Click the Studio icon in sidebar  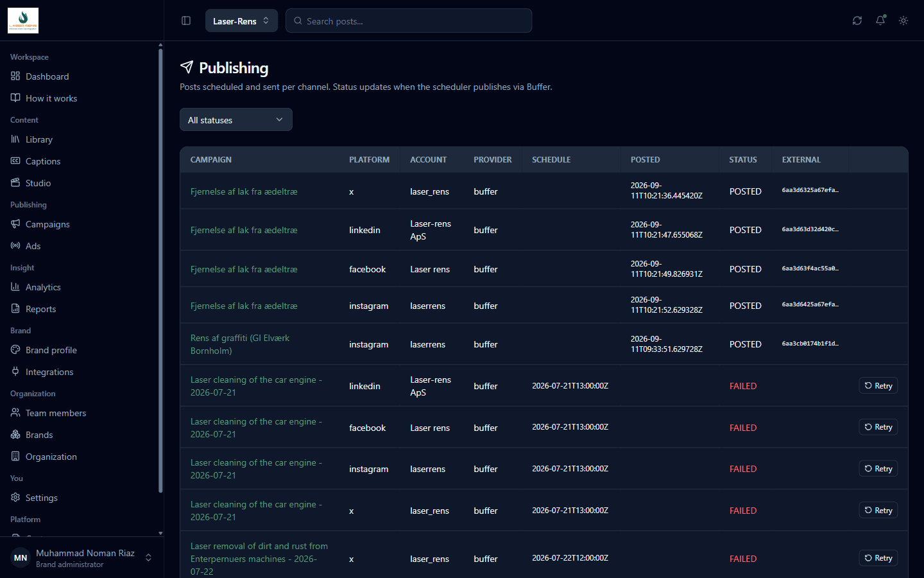pos(15,183)
